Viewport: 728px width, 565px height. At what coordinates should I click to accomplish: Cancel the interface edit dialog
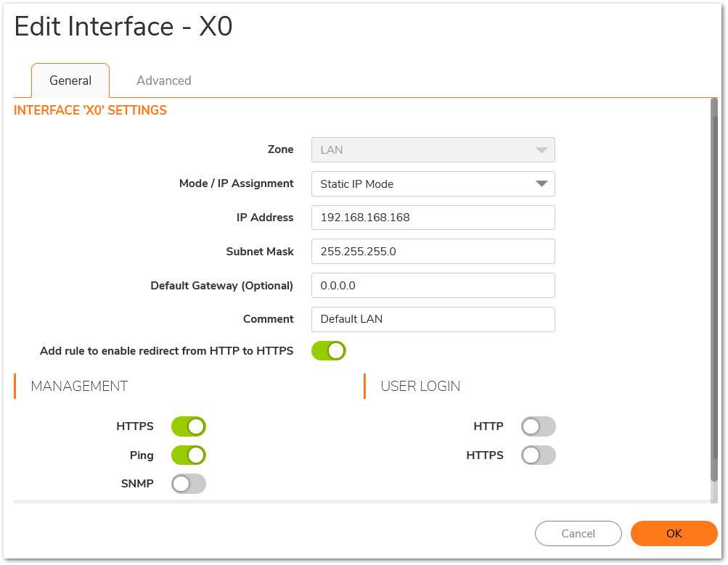[578, 534]
